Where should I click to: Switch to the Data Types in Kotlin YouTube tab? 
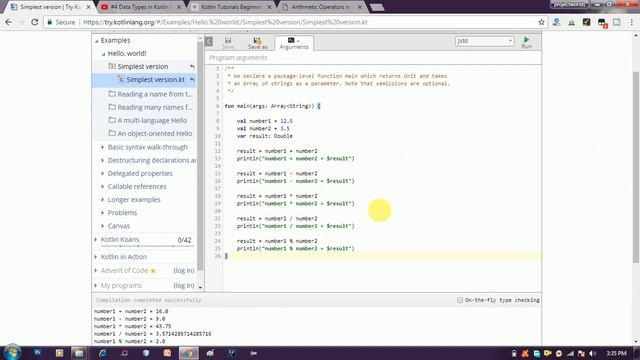[141, 7]
